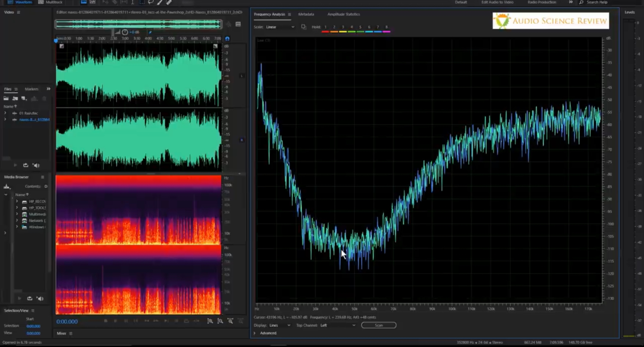Switch to the Amplitude Statistics tab
This screenshot has width=644, height=347.
coord(344,14)
